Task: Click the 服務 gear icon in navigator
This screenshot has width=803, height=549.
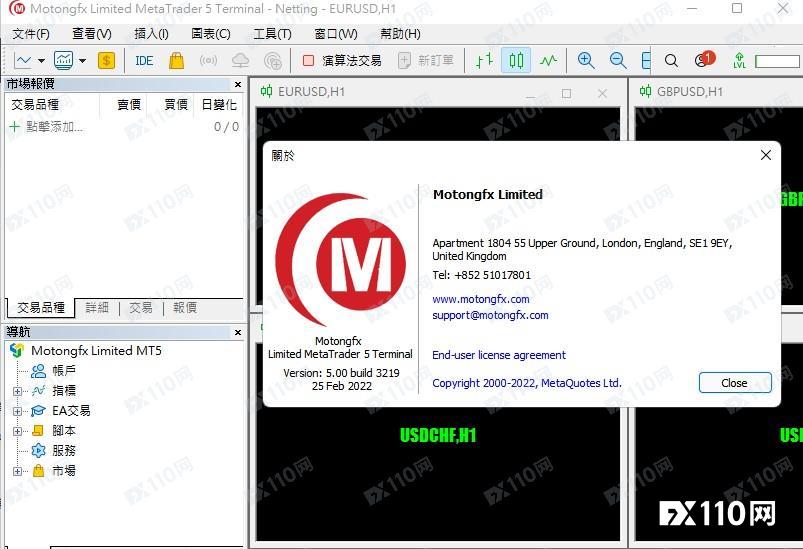Action: (x=38, y=451)
